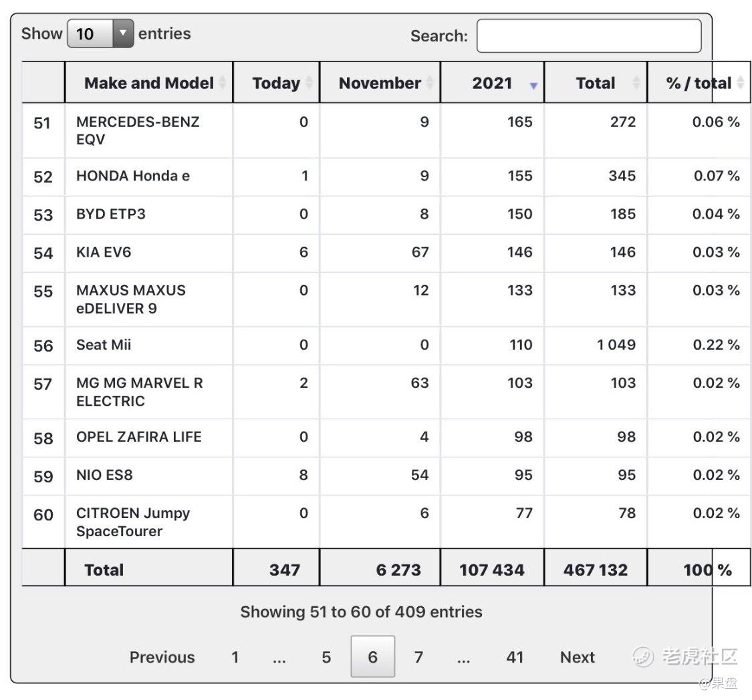Click Seat Mii percentage 0.22 %
Viewport: 752px width, 700px height.
pyautogui.click(x=716, y=344)
